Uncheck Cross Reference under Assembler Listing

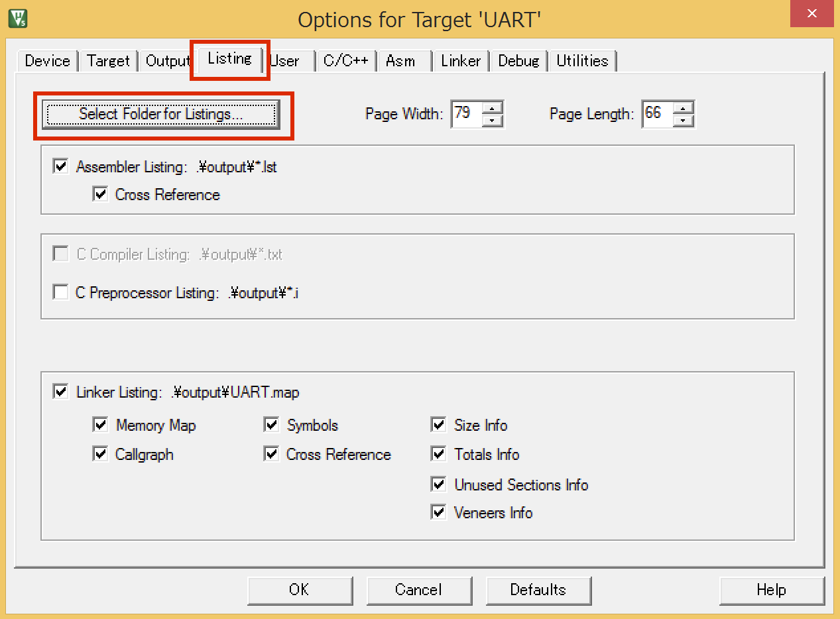(x=100, y=194)
